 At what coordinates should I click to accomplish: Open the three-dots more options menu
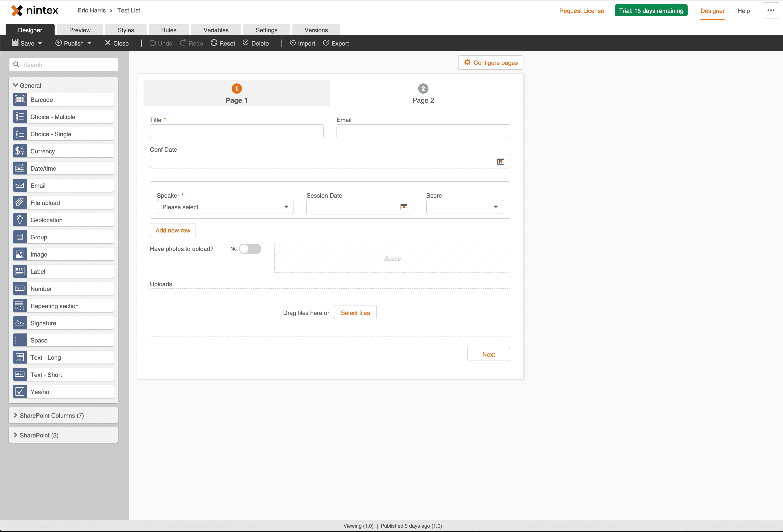point(771,11)
